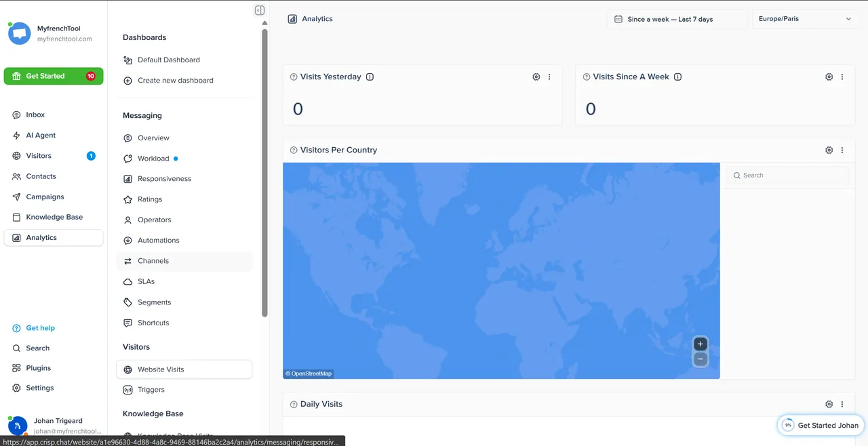Viewport: 868px width, 446px height.
Task: Open settings gear for Visits Since A Week
Action: 829,77
